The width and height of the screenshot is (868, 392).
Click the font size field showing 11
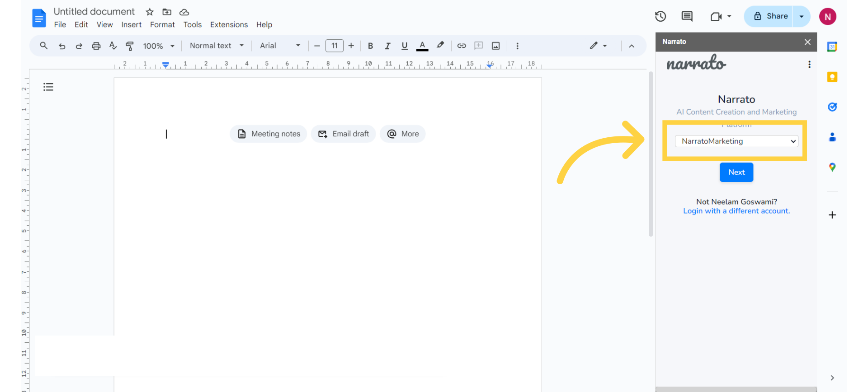pyautogui.click(x=335, y=46)
